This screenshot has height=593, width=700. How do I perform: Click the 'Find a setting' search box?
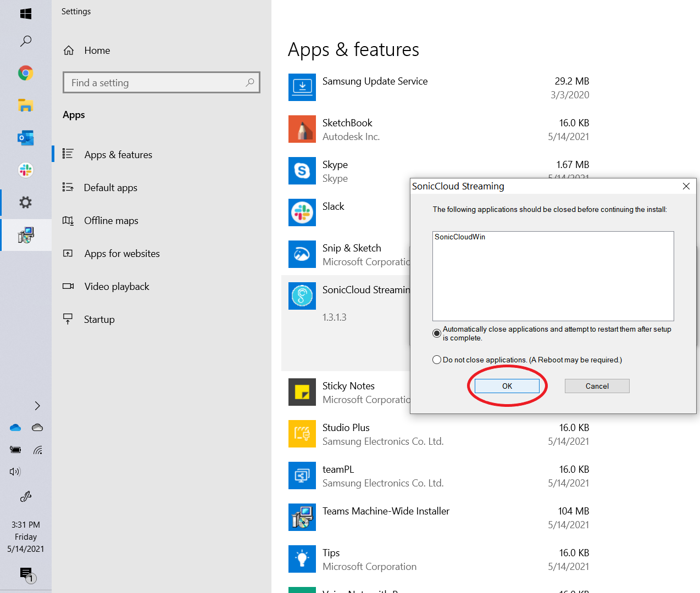pyautogui.click(x=157, y=83)
